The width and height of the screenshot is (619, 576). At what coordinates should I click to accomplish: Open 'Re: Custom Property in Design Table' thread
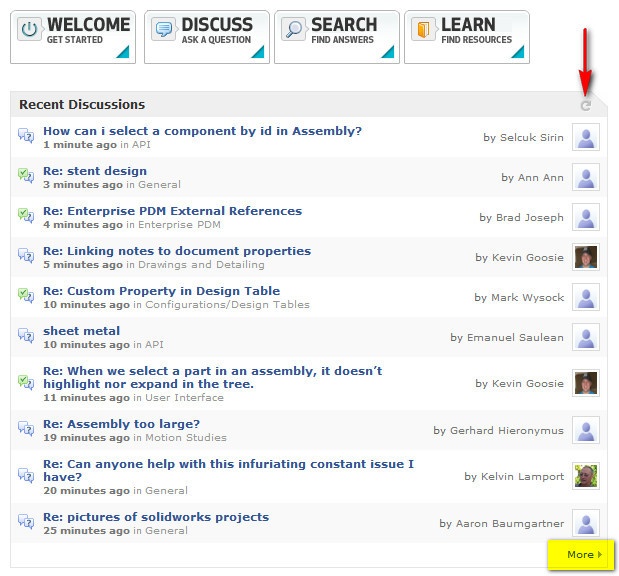coord(161,291)
